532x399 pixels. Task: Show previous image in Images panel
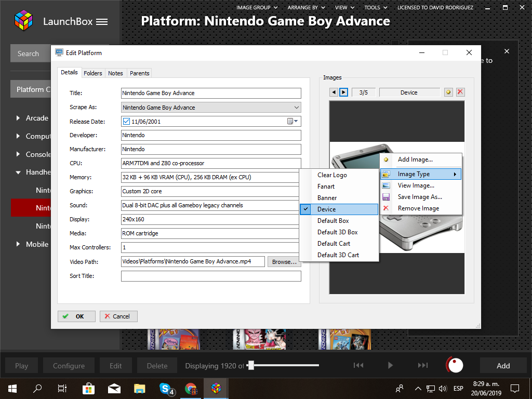pyautogui.click(x=334, y=92)
